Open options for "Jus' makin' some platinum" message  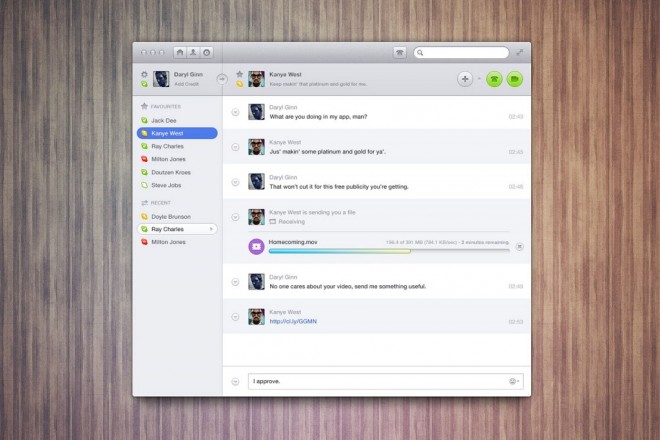pos(235,147)
